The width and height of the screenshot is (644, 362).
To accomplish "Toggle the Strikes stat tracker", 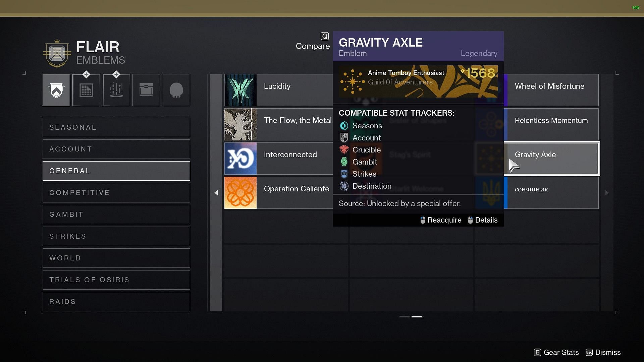I will [364, 173].
